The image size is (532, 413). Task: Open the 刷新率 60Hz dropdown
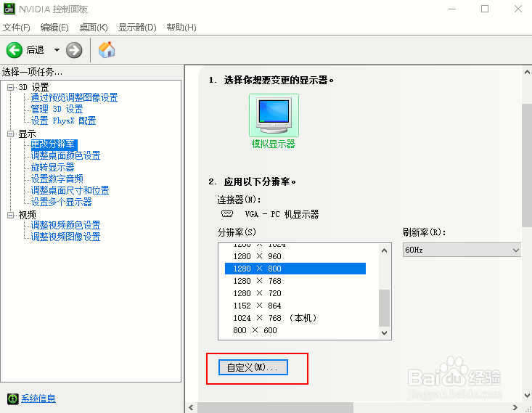[x=462, y=250]
